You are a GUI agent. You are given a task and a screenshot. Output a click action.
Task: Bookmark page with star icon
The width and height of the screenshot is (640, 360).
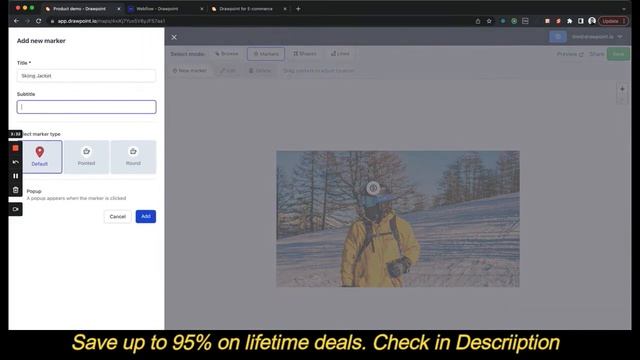click(489, 21)
